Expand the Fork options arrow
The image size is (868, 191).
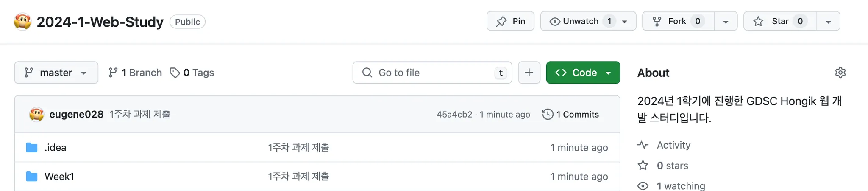coord(726,22)
